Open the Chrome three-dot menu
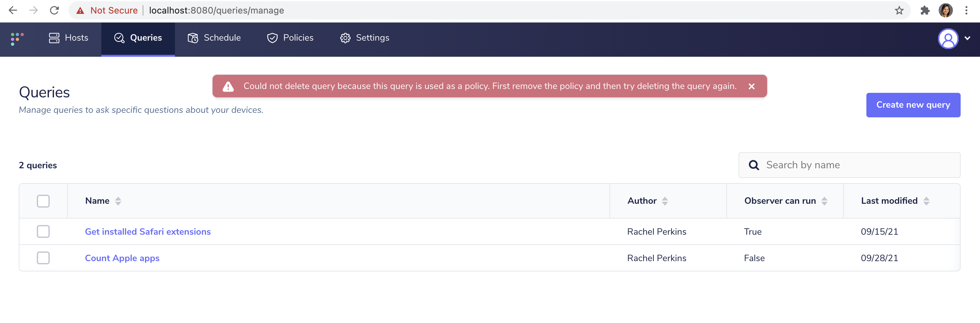Viewport: 980px width, 323px height. 966,10
